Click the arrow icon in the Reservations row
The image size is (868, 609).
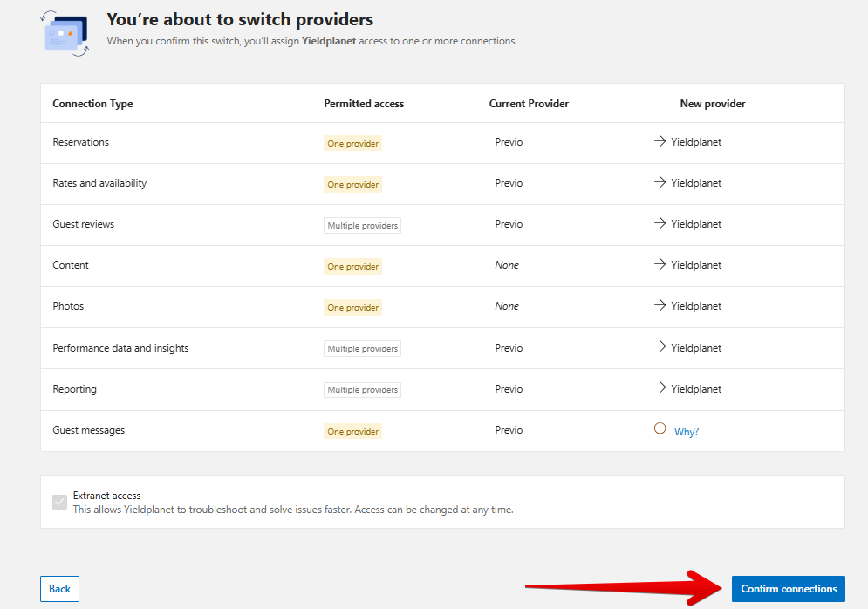[x=660, y=141]
